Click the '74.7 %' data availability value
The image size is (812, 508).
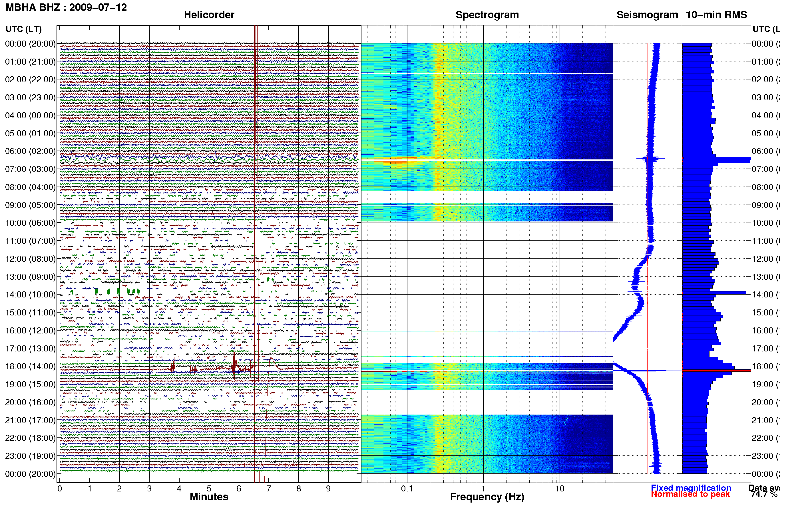[x=764, y=494]
